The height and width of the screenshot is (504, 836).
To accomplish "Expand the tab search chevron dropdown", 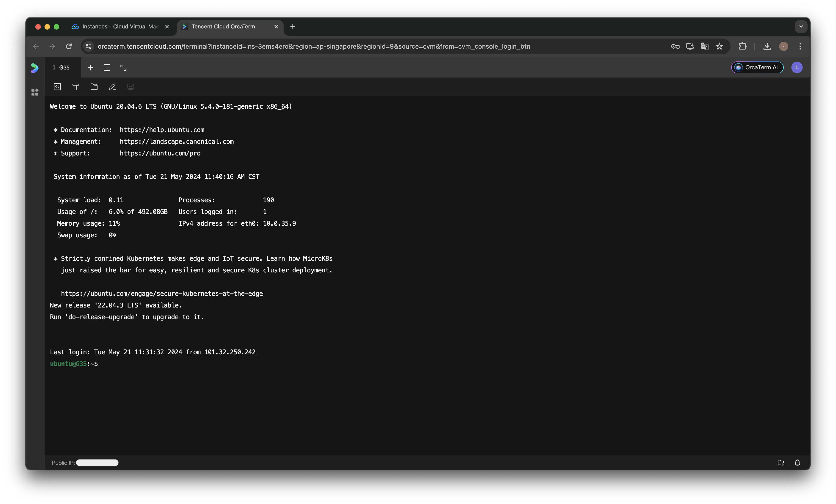I will point(801,26).
